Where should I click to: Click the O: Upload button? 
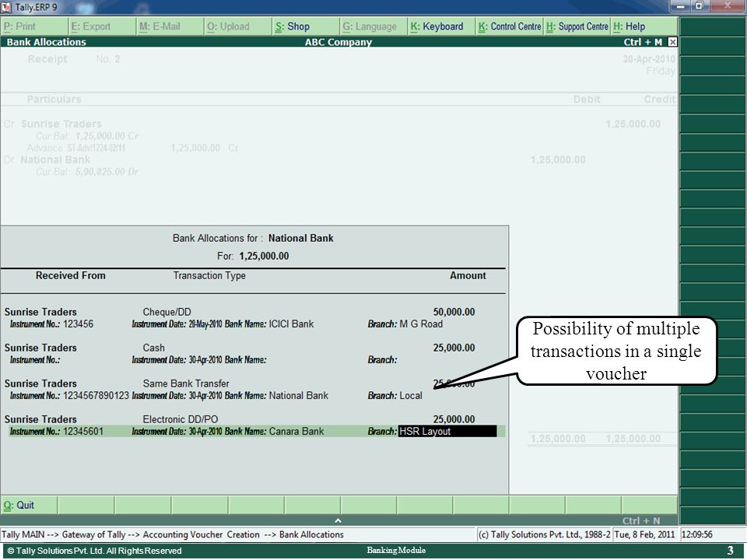[238, 26]
